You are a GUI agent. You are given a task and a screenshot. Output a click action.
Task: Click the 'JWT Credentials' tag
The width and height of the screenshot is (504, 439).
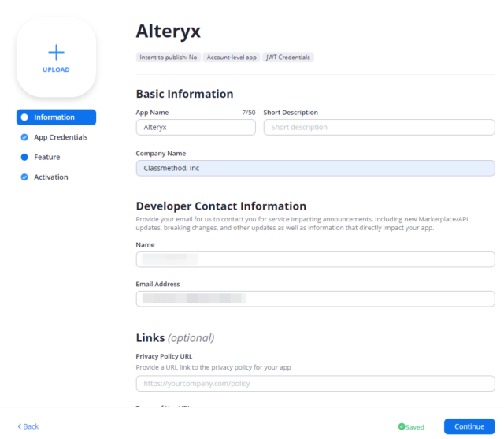point(288,58)
